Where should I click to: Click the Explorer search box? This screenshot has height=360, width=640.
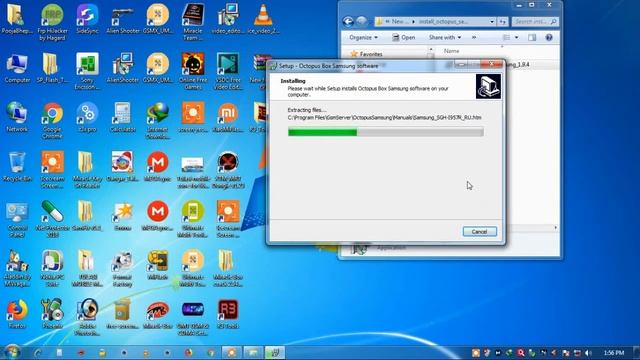pos(535,22)
